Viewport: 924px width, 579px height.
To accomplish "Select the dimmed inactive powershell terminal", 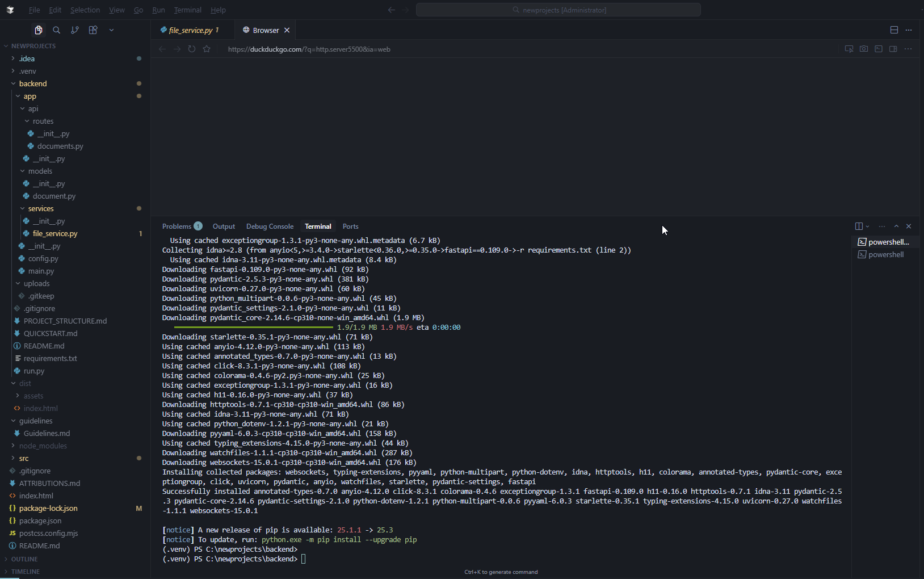I will point(885,255).
